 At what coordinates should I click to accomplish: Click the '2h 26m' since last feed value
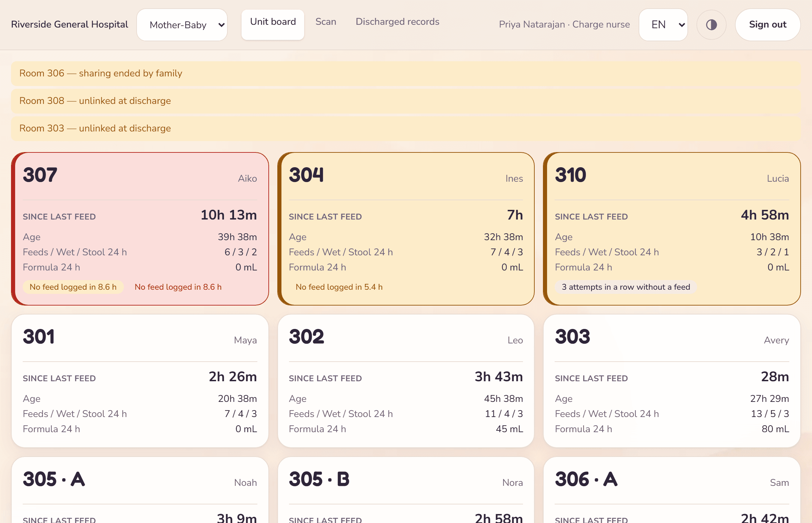(x=233, y=377)
